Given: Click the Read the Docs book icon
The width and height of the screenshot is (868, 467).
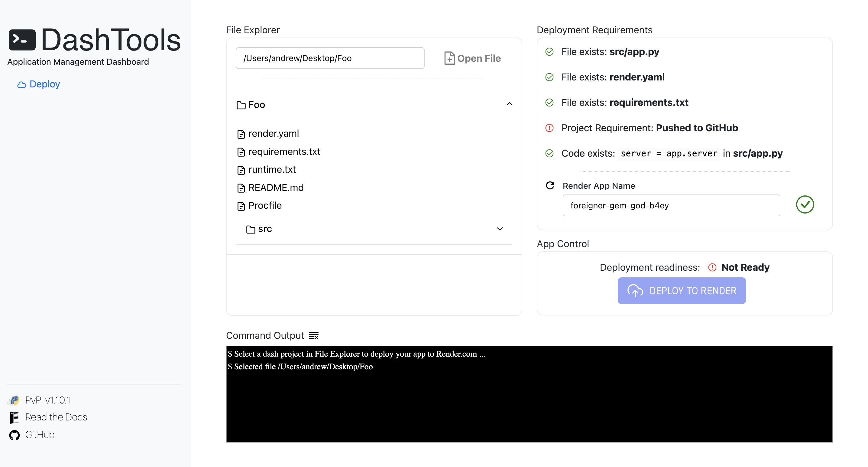Looking at the screenshot, I should 15,417.
